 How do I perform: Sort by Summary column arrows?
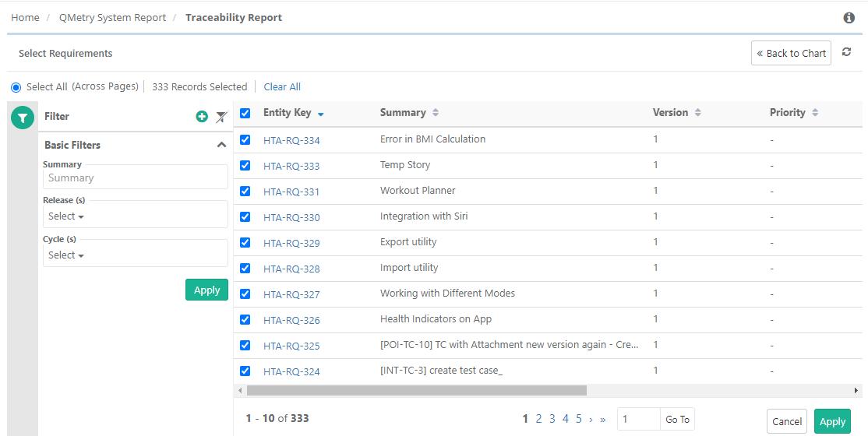pos(436,113)
